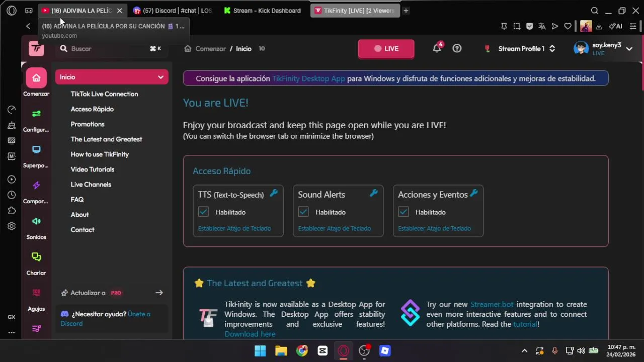Open volume control in system tray
This screenshot has width=644, height=362.
[581, 351]
